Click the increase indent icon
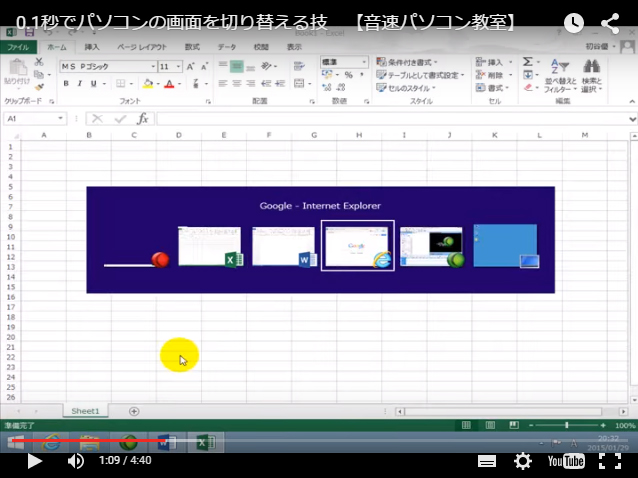The image size is (638, 478). 280,84
